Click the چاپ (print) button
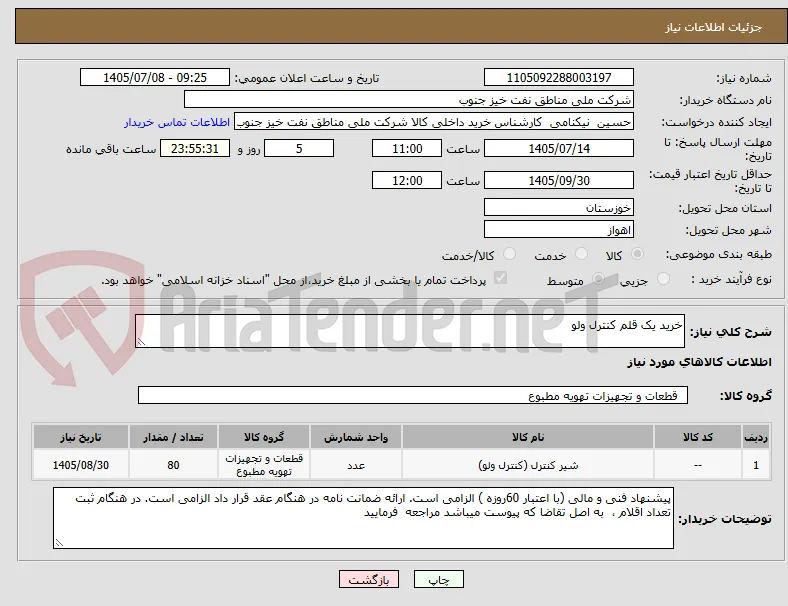The image size is (788, 606). [x=438, y=579]
